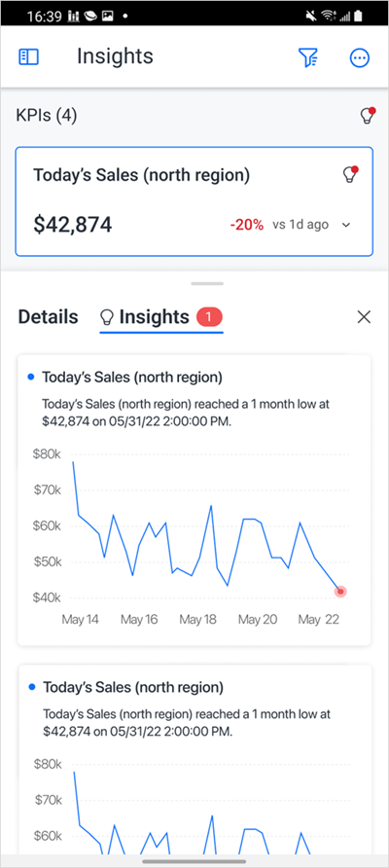Screen dimensions: 389x868
Task: Tap the battery icon in status bar
Action: [x=363, y=16]
